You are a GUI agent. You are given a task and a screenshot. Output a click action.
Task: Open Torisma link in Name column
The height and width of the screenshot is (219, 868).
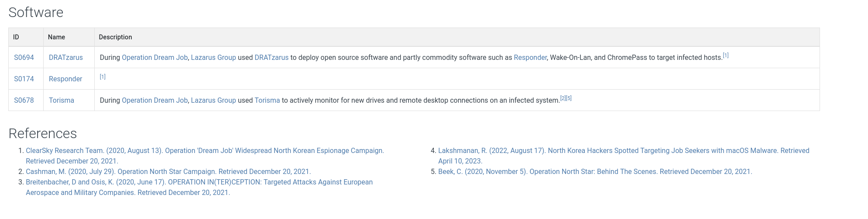(62, 100)
